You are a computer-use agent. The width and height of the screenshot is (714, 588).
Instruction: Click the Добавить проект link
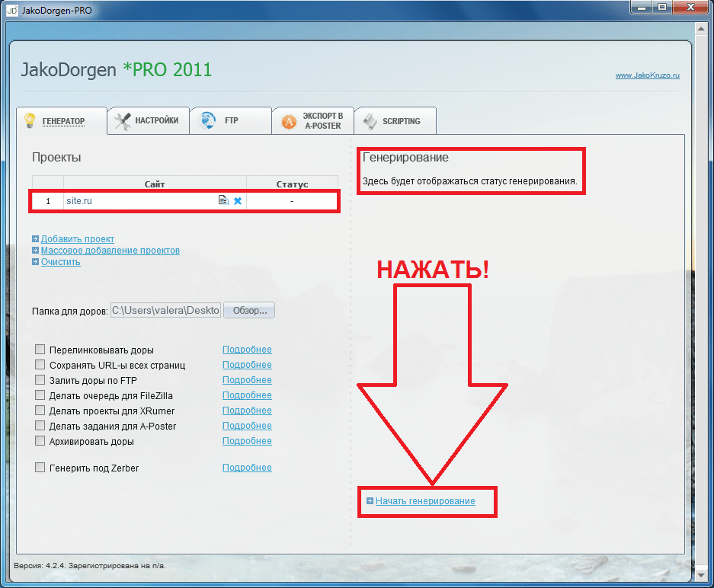(x=78, y=239)
